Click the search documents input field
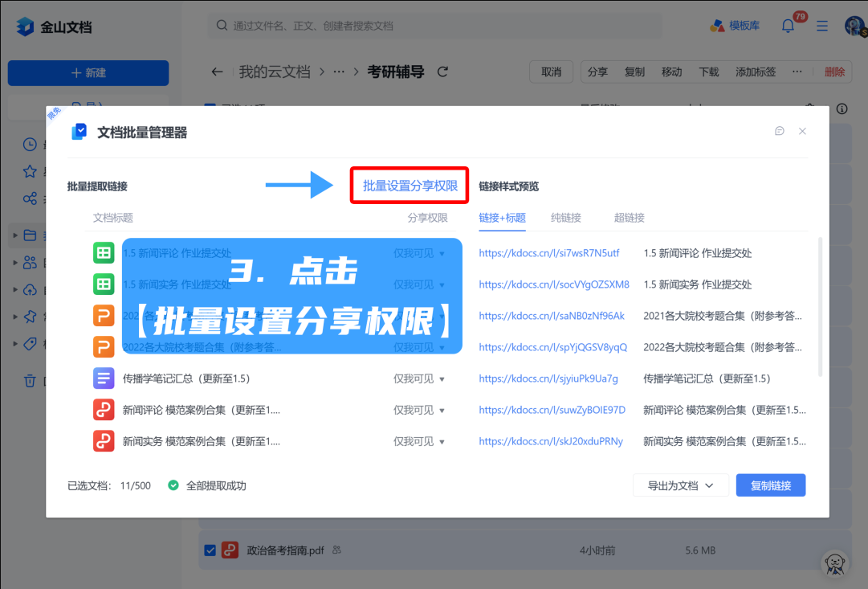The image size is (868, 589). [x=434, y=26]
